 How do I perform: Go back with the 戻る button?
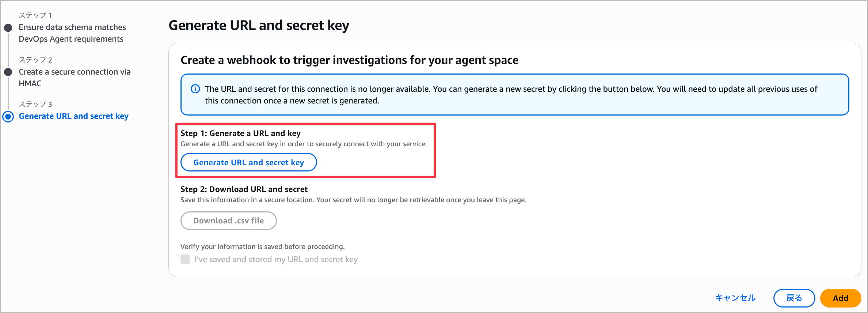pos(794,298)
